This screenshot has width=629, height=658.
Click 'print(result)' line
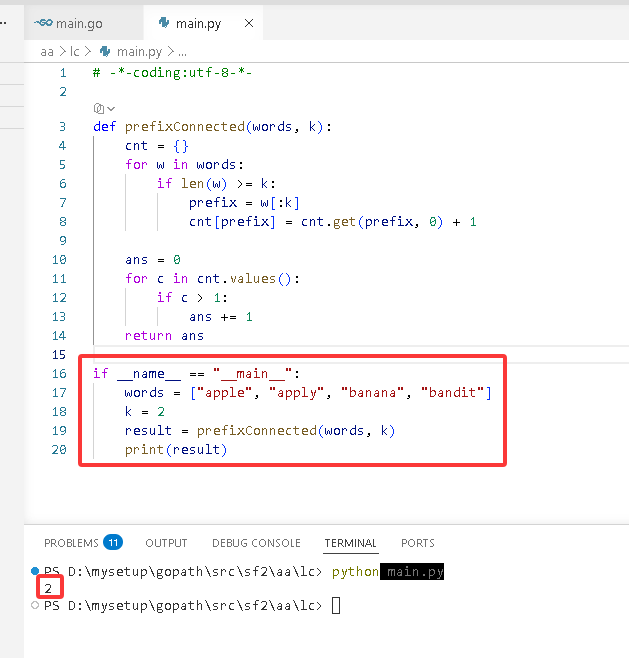coord(176,450)
